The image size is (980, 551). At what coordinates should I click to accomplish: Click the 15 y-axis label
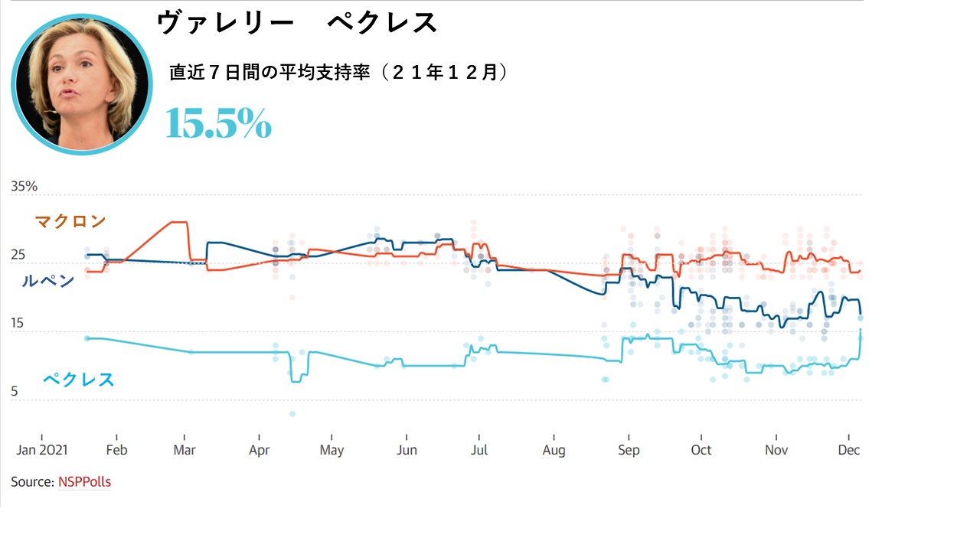tap(18, 324)
